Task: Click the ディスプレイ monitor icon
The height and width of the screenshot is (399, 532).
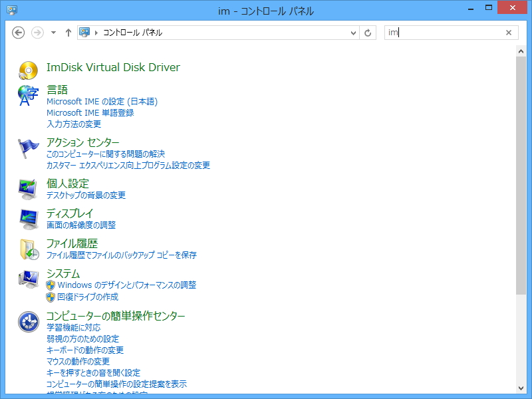Action: coord(28,219)
